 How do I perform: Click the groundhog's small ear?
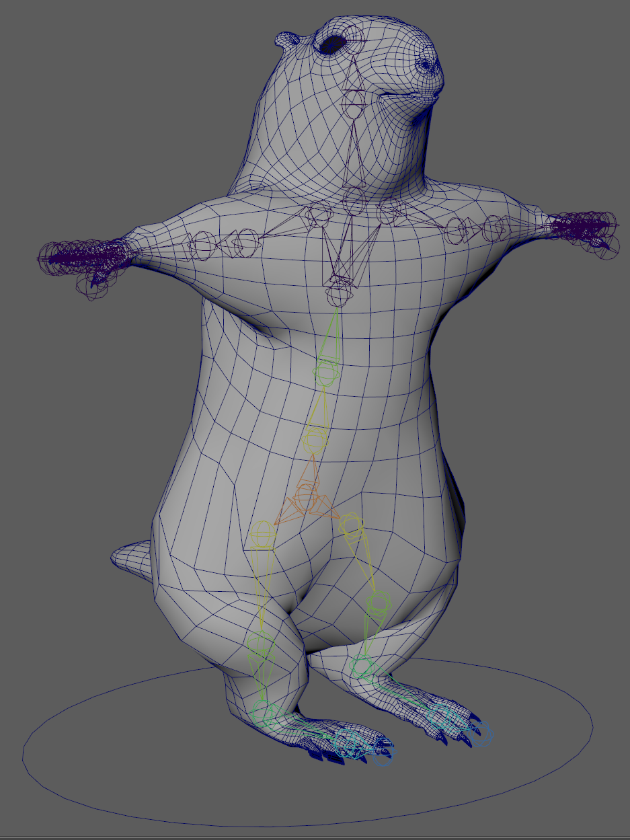pos(286,42)
